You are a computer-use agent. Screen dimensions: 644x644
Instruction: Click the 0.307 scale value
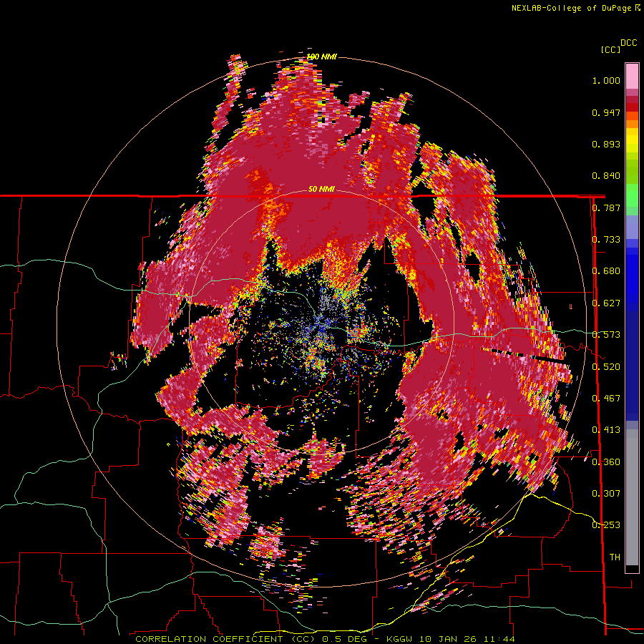pyautogui.click(x=606, y=494)
